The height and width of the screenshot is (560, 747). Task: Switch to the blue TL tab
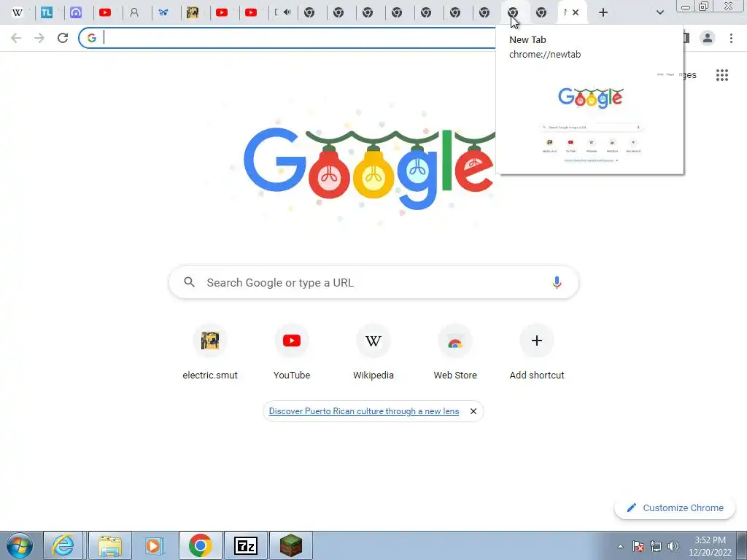47,13
